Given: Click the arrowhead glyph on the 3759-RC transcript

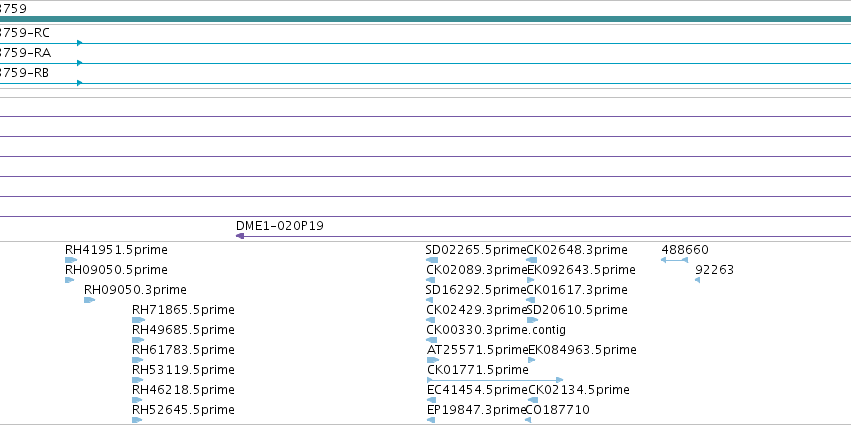Looking at the screenshot, I should pyautogui.click(x=80, y=43).
